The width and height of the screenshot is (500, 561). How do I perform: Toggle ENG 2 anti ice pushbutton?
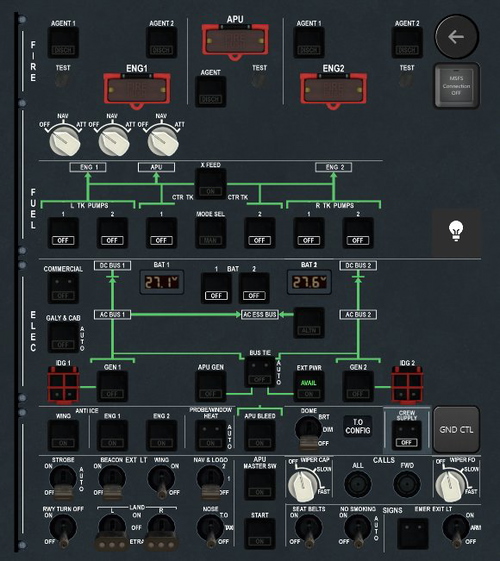161,435
